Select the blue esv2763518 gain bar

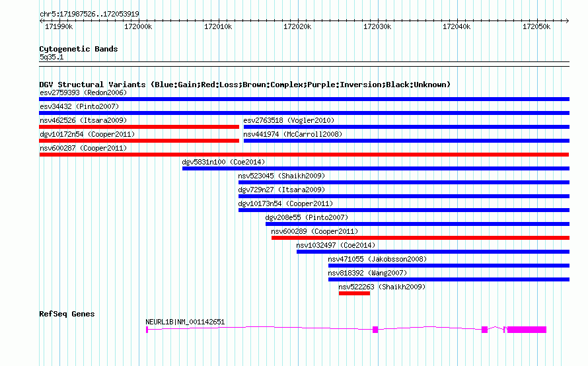406,127
